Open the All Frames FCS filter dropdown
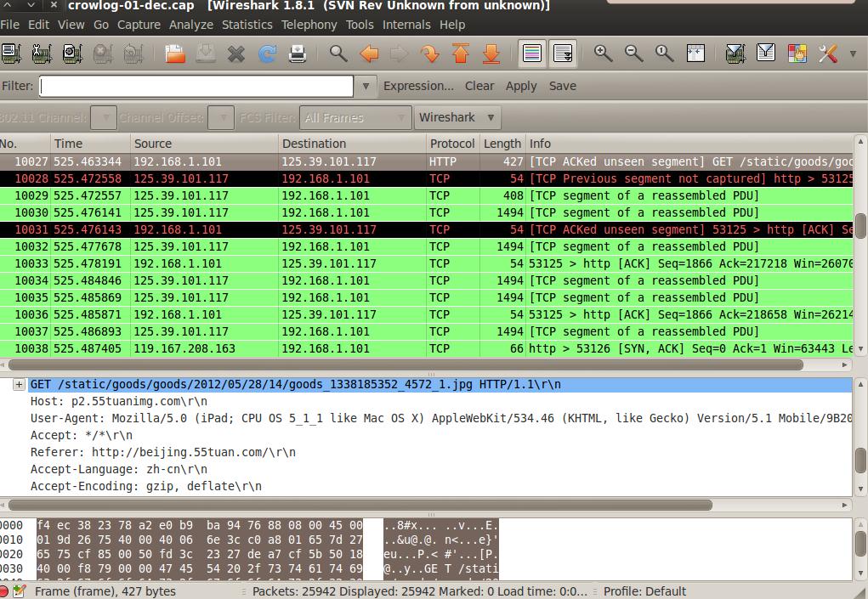The width and height of the screenshot is (868, 599). pos(355,117)
